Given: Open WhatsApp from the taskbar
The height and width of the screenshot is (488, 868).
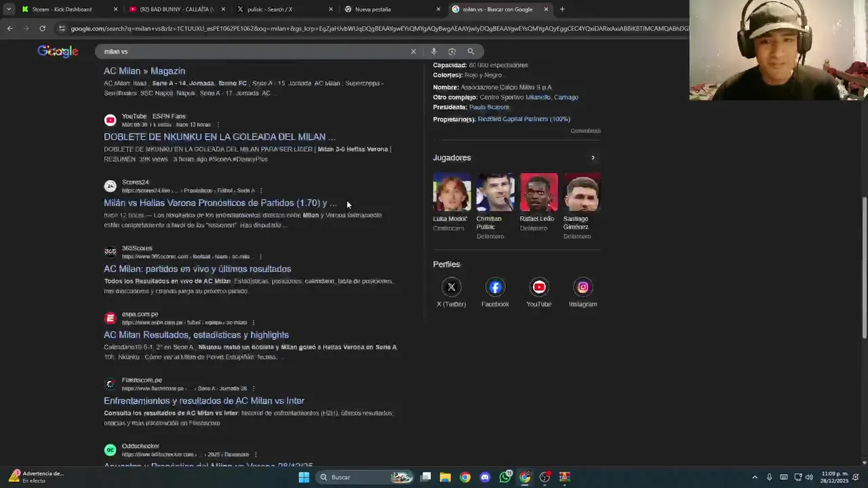Looking at the screenshot, I should pyautogui.click(x=505, y=477).
